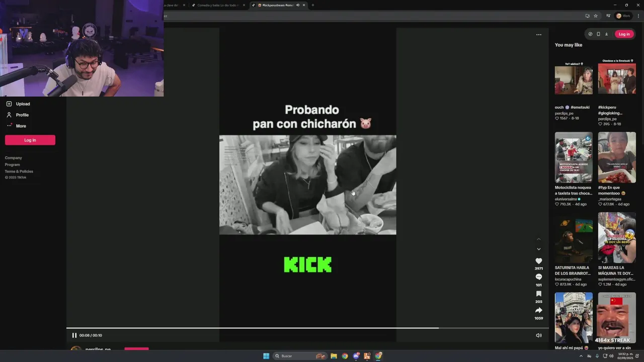Screen dimensions: 644x362
Task: Open the Windows notification center icon
Action: coord(637,356)
